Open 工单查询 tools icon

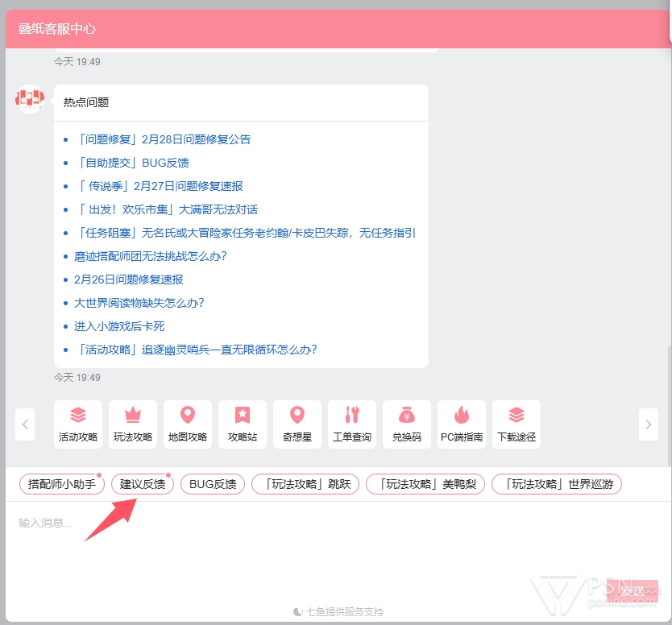tap(352, 416)
